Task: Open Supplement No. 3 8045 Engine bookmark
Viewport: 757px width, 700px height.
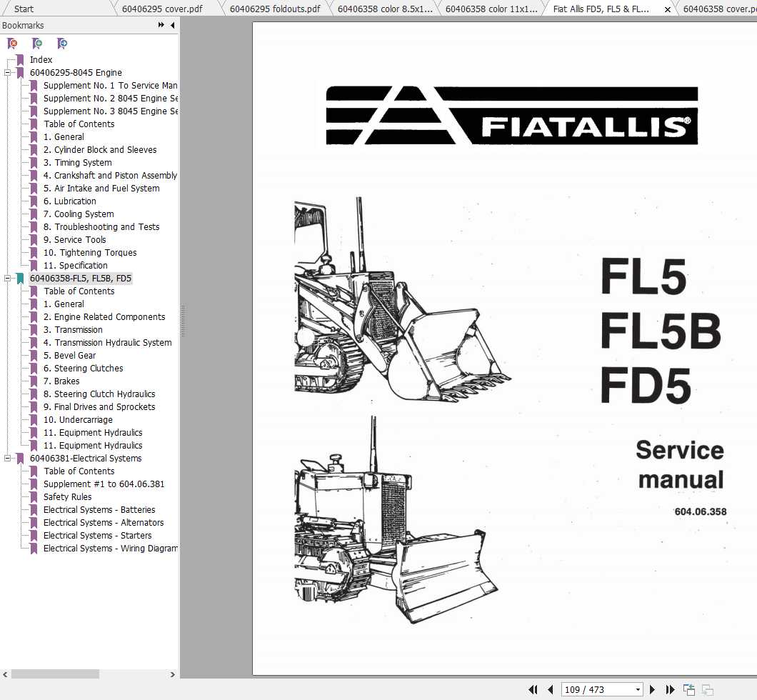Action: click(x=111, y=111)
